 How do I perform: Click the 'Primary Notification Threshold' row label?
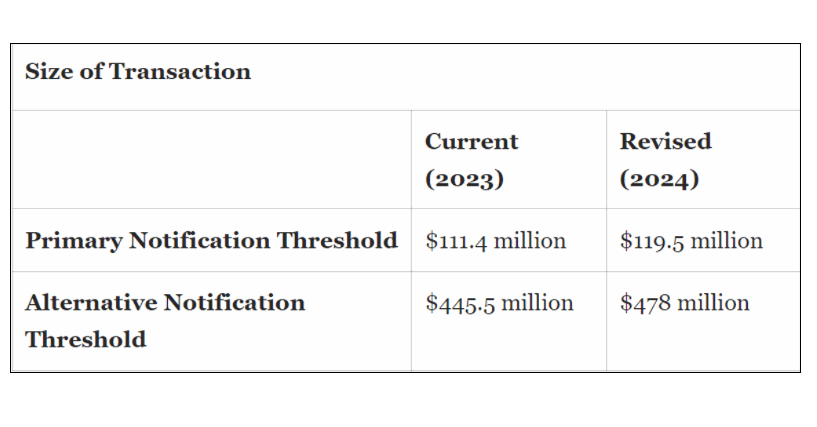(212, 241)
